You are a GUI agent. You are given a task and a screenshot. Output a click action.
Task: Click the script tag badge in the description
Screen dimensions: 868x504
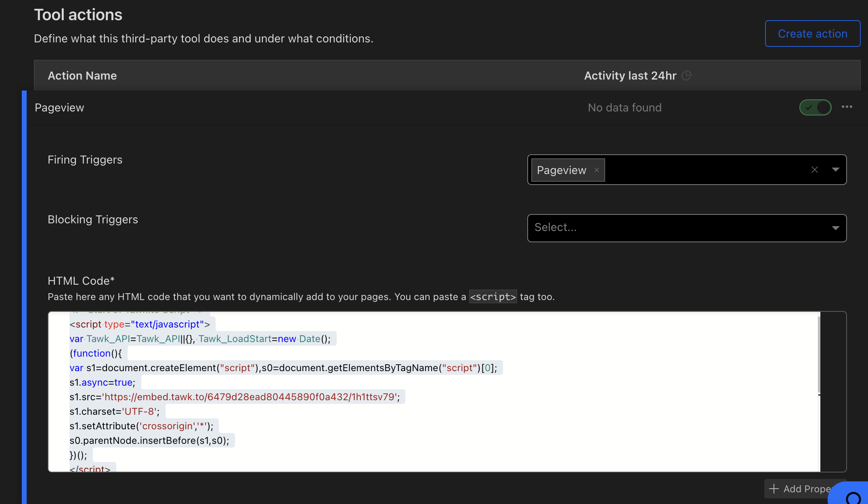coord(493,296)
